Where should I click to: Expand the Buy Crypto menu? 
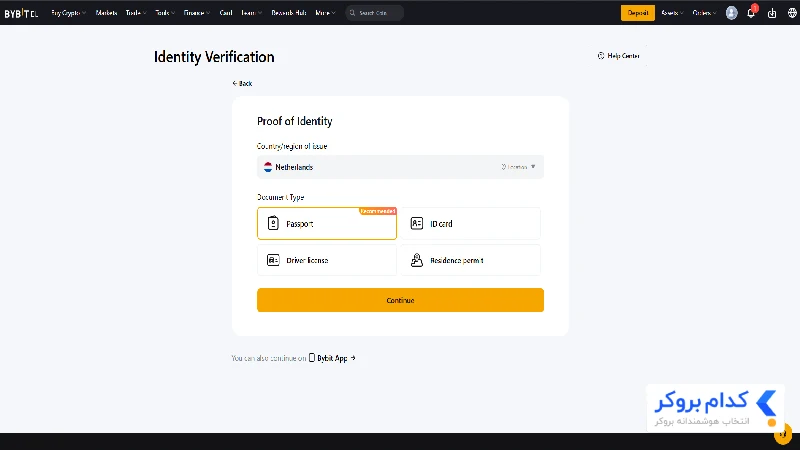click(x=68, y=13)
